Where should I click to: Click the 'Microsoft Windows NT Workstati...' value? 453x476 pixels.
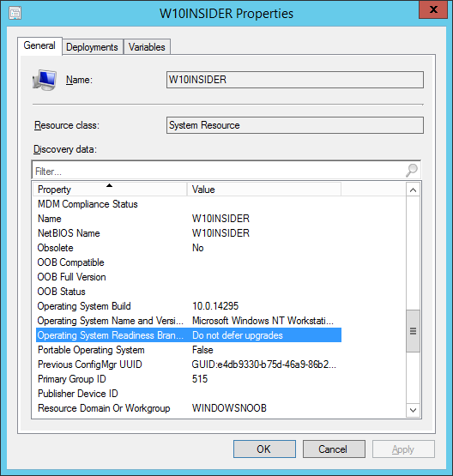pyautogui.click(x=263, y=321)
